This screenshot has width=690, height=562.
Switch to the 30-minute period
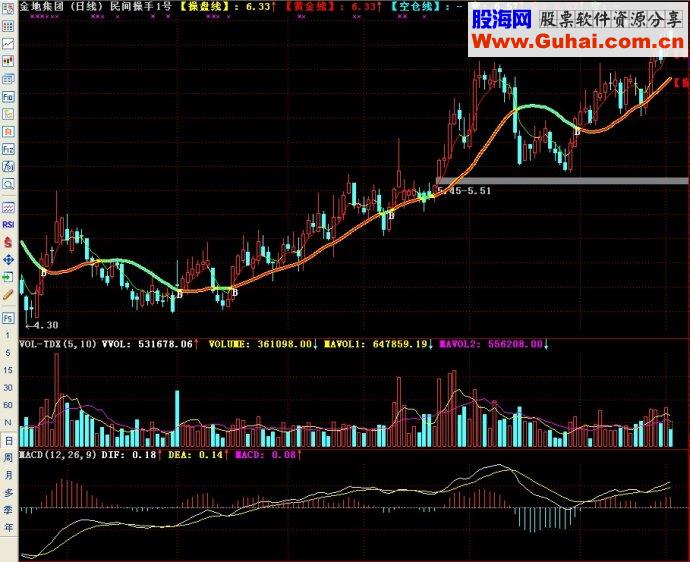[x=8, y=388]
